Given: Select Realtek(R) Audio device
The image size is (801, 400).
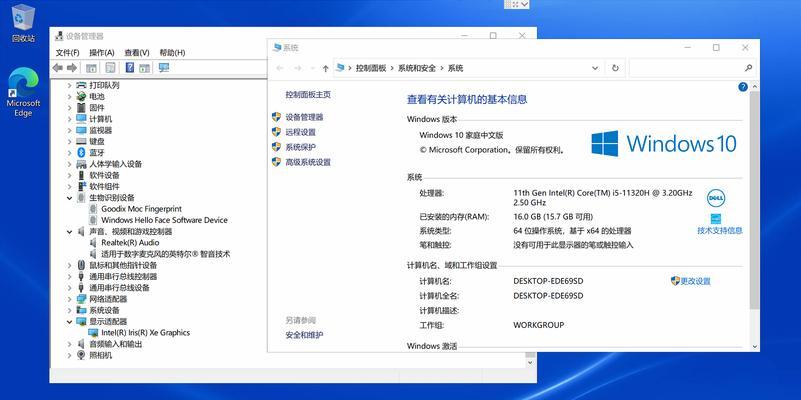Looking at the screenshot, I should point(130,243).
